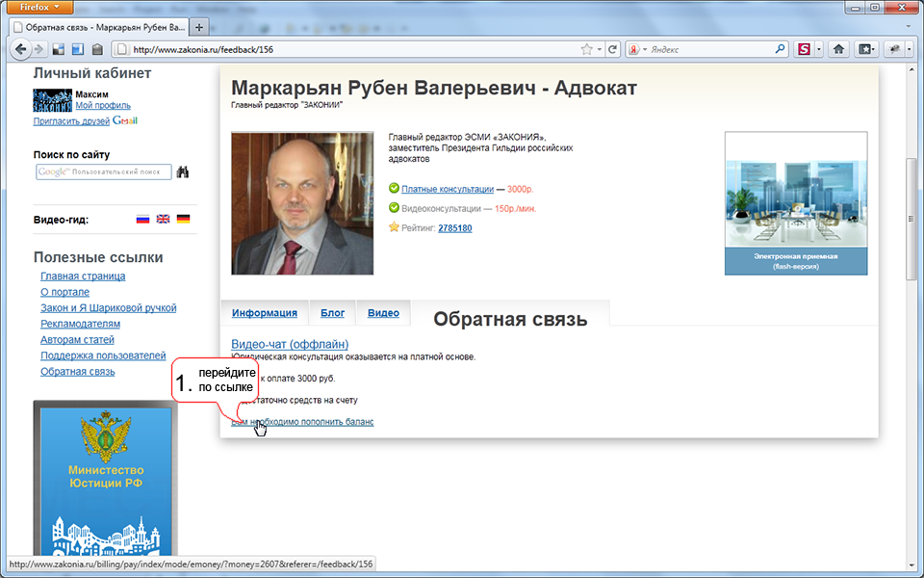This screenshot has width=924, height=578.
Task: Click the Gmail icon next to Пригласить друзей
Action: coord(125,120)
